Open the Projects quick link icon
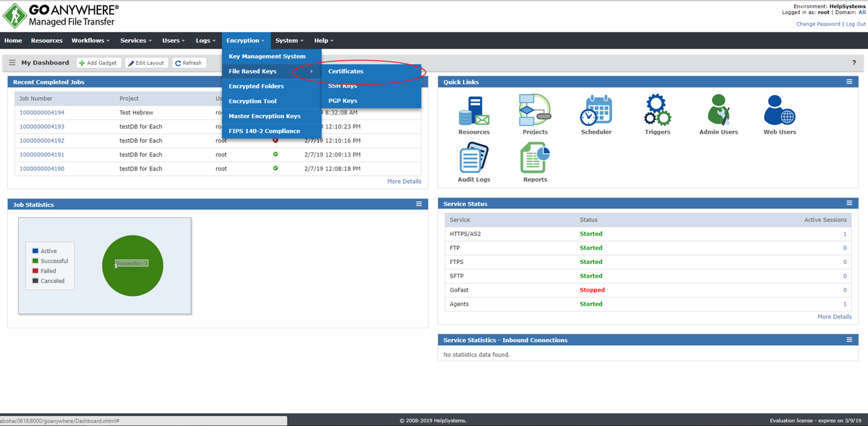868x426 pixels. coord(535,110)
